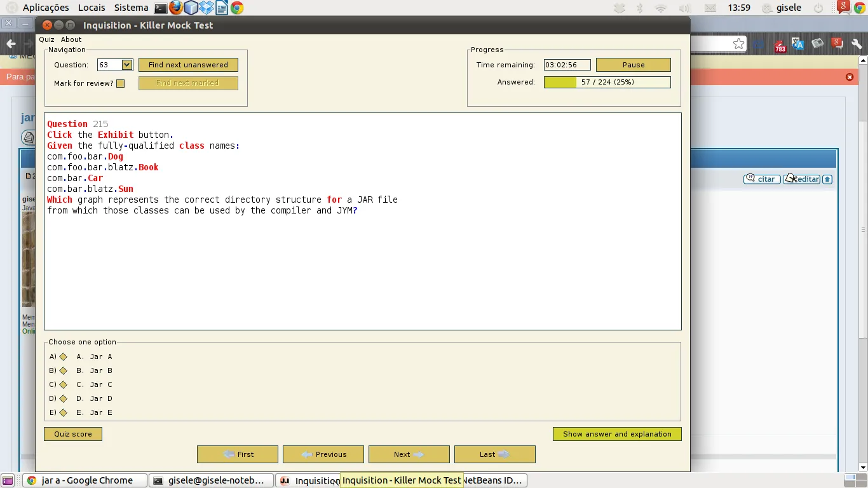Open the messaging envelope indicator
This screenshot has height=488, width=868.
(x=710, y=8)
